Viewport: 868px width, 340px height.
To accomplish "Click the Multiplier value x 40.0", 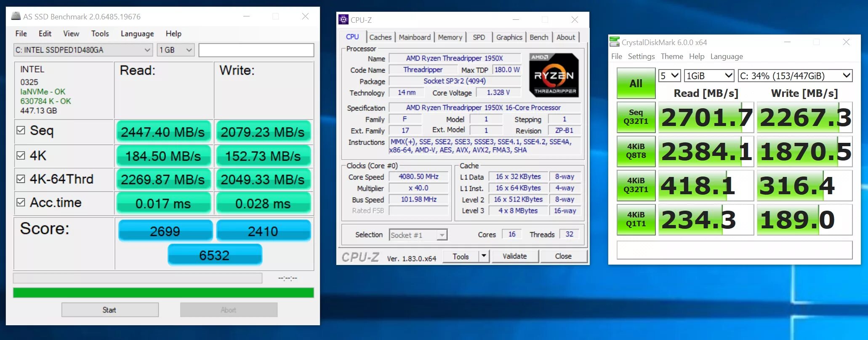I will 418,188.
